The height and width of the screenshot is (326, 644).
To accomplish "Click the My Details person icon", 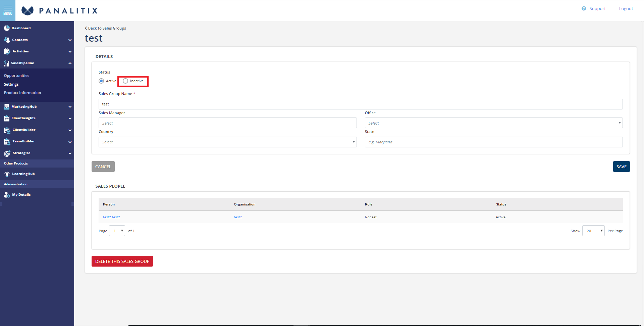I will click(7, 195).
